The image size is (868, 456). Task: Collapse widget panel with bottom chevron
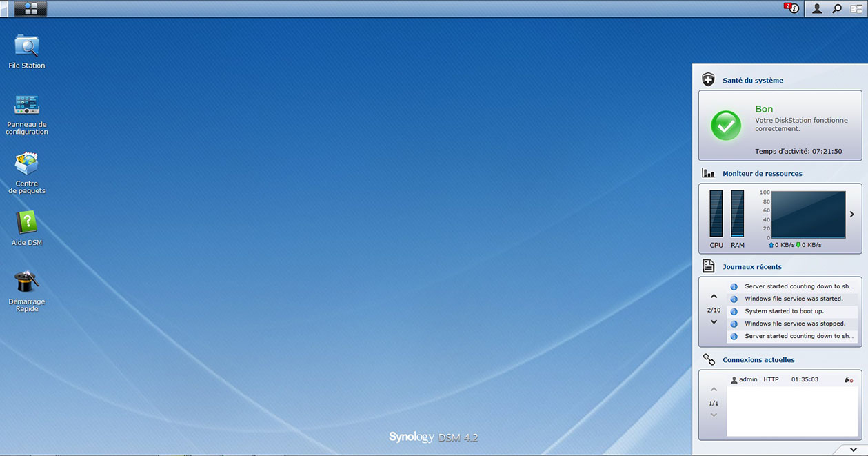click(854, 449)
